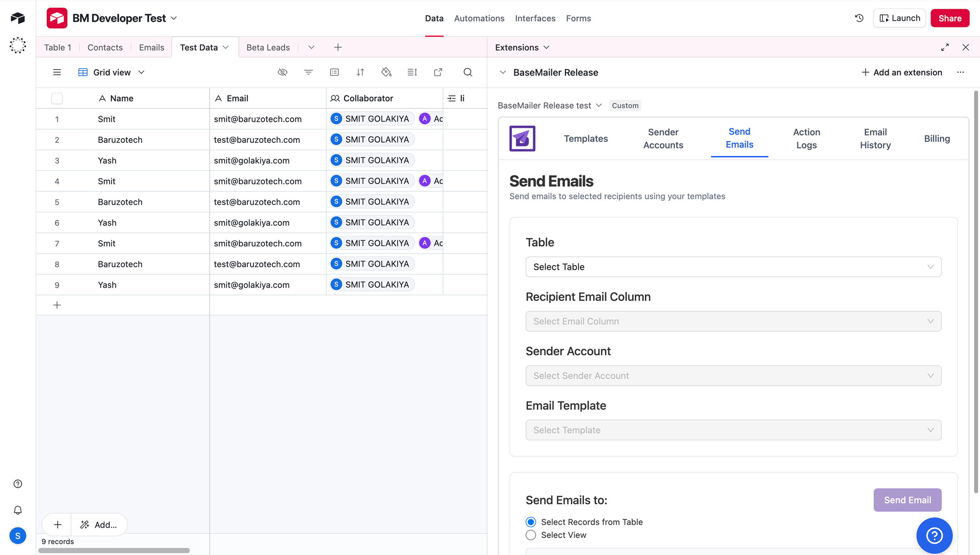Open search in the grid toolbar
Screen dimensions: 980x555
pos(468,72)
